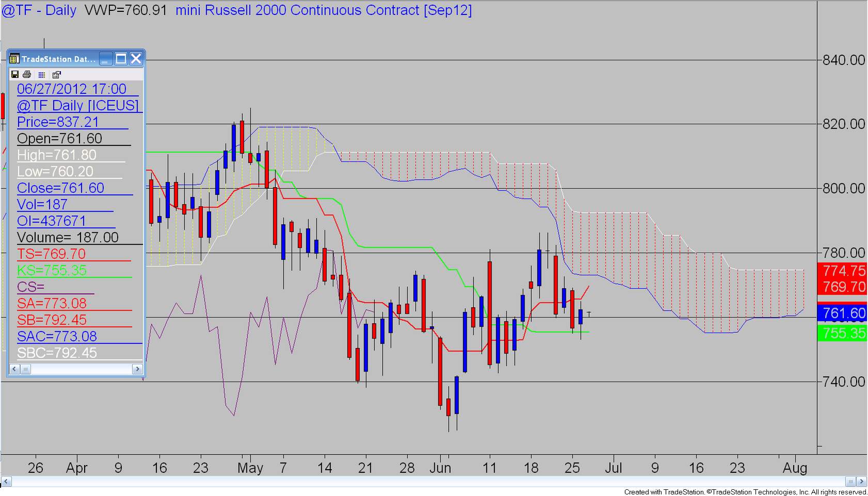Click the chart's bottom scrollbar left arrow

click(6, 482)
